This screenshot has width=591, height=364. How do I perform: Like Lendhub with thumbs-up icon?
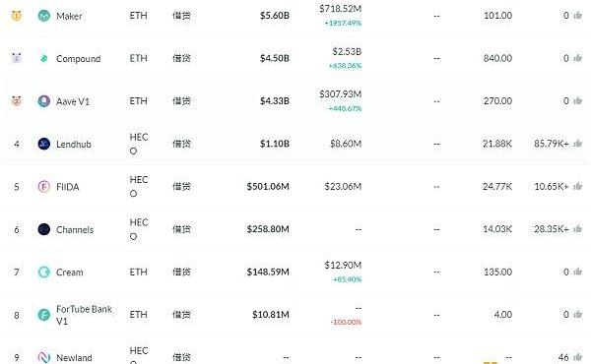click(577, 144)
